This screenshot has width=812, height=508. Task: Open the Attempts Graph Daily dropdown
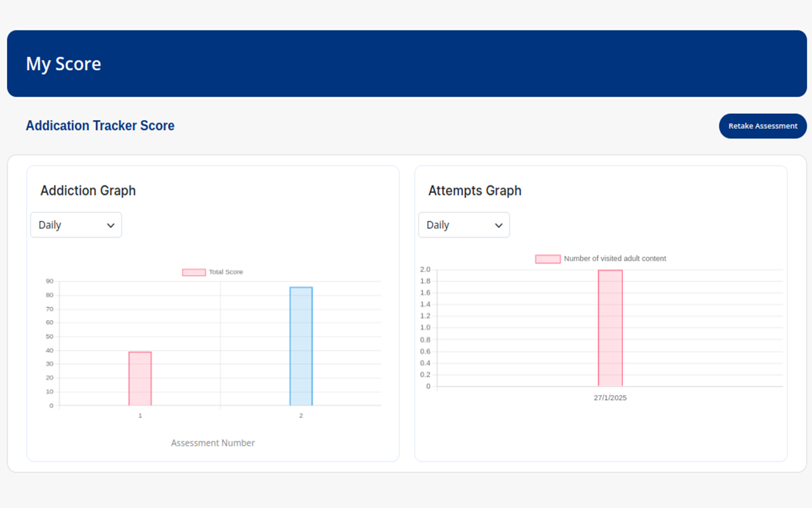click(x=464, y=225)
